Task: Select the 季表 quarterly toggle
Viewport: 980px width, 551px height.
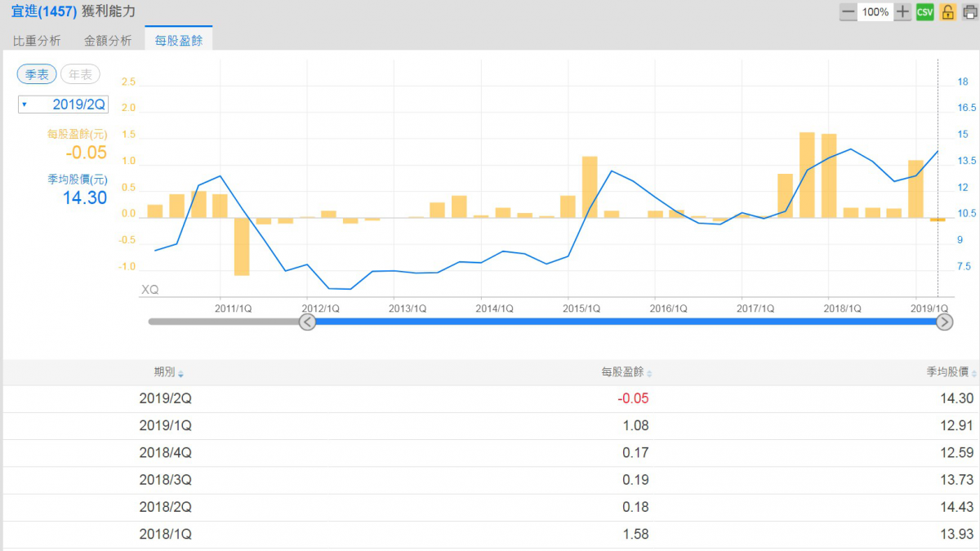Action: 37,74
